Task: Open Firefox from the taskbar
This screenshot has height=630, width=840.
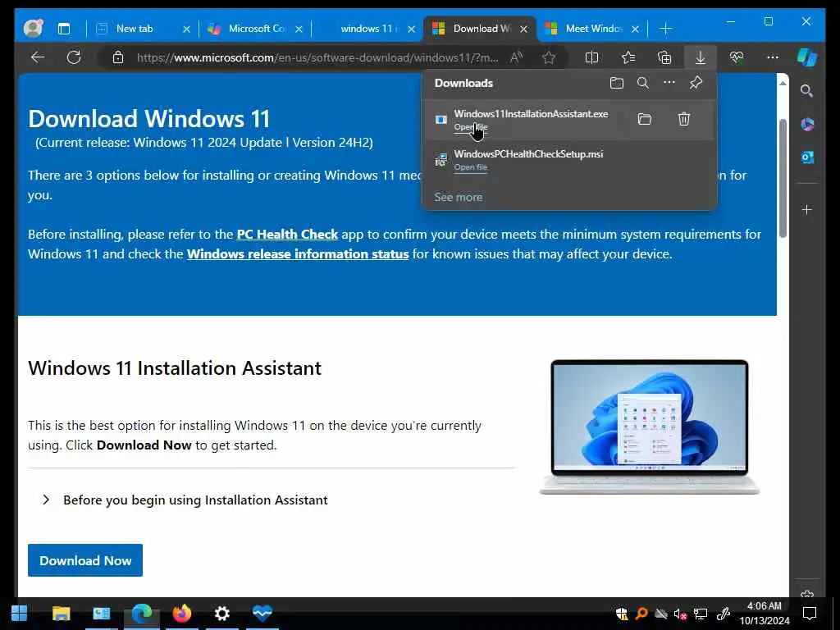Action: (x=181, y=614)
